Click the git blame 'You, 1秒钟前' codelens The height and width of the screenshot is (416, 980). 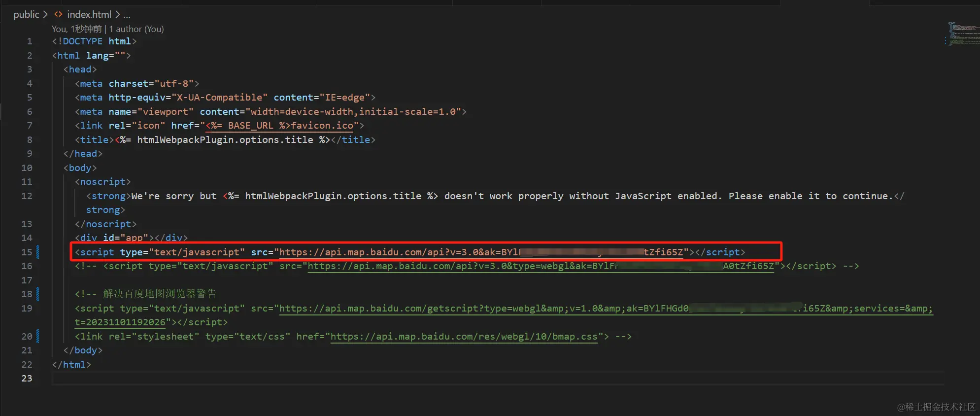(x=77, y=29)
